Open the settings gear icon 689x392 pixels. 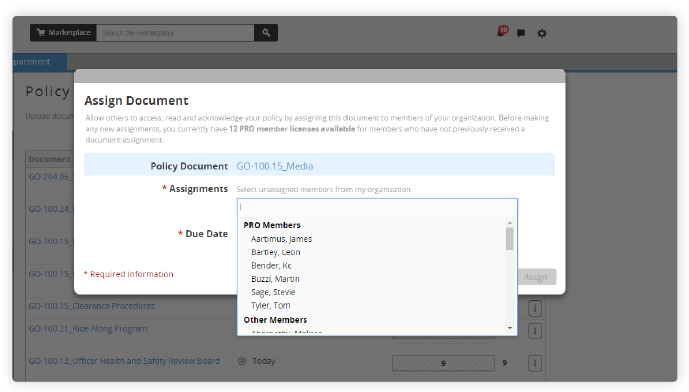542,33
